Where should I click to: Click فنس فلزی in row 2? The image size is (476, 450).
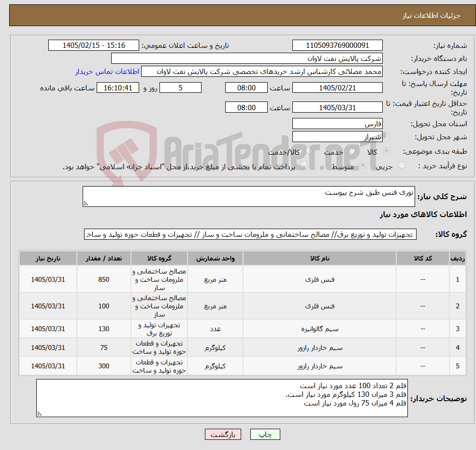pyautogui.click(x=319, y=306)
